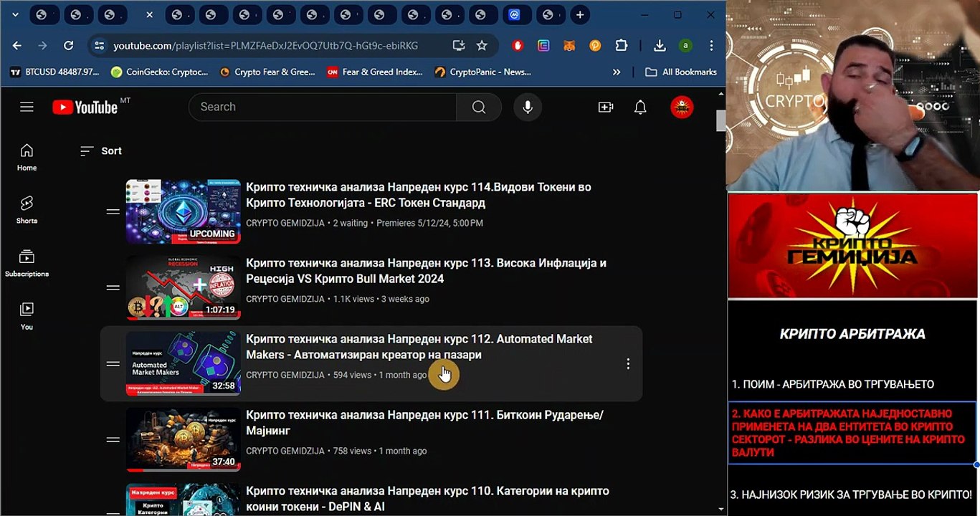Grab the reorder handle for course 113
Viewport: 980px width, 516px height.
(113, 287)
